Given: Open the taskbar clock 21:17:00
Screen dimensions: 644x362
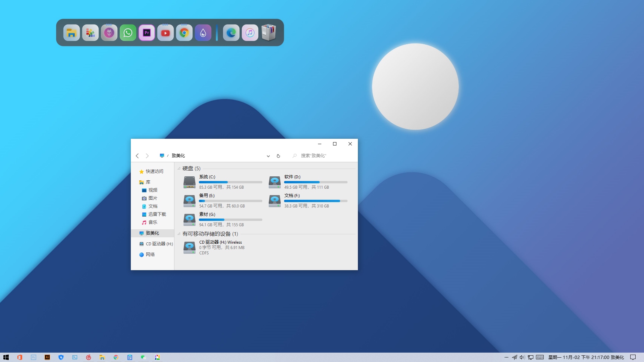Looking at the screenshot, I should [586, 357].
